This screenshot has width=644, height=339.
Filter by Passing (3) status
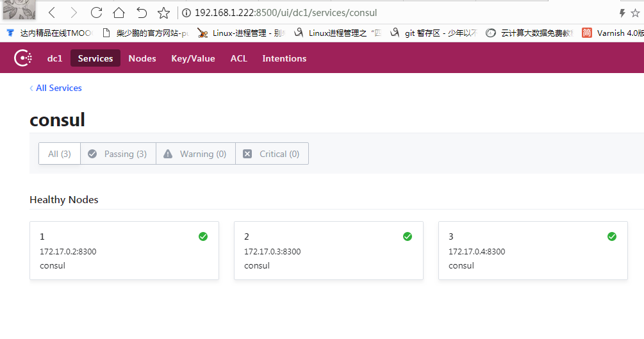coord(119,154)
